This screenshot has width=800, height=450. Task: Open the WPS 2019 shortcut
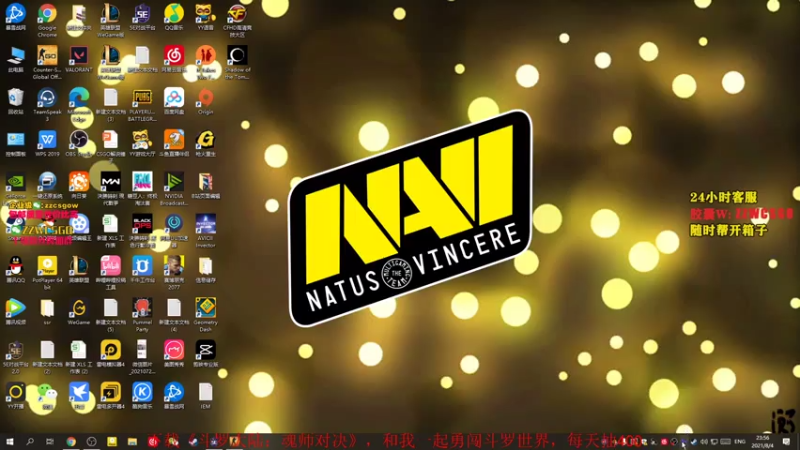pyautogui.click(x=47, y=143)
